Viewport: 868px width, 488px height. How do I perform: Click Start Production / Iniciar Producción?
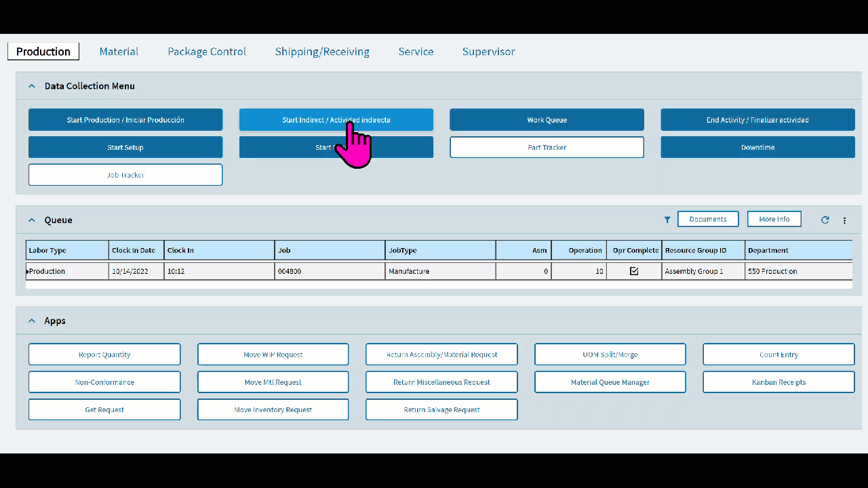pyautogui.click(x=125, y=119)
